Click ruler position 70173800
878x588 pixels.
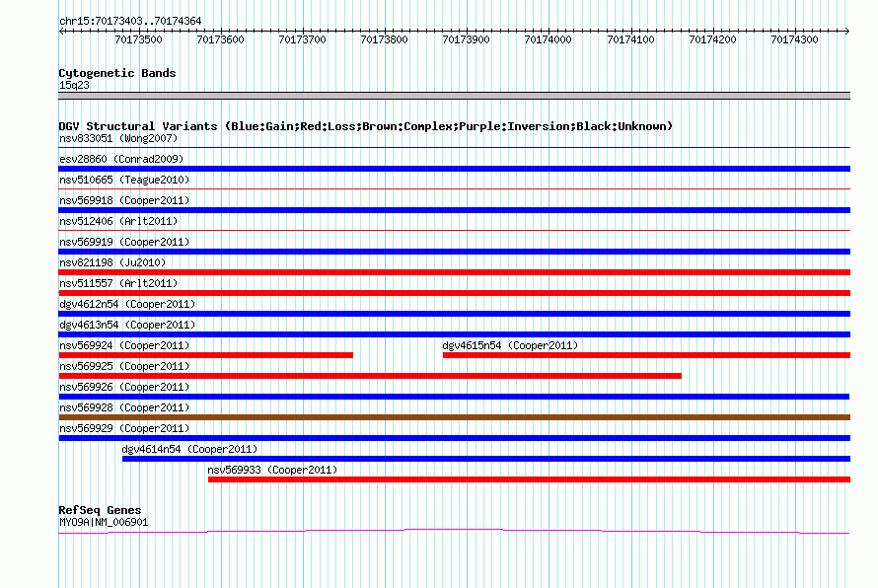pos(384,39)
